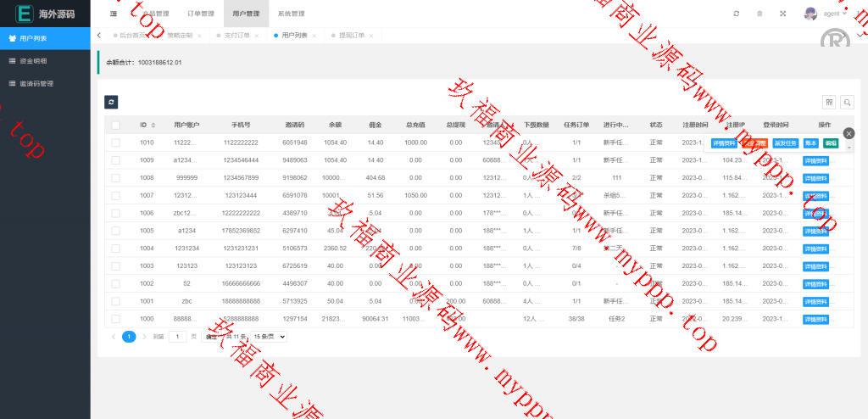
Task: Select the checkbox for user ID 1005
Action: tap(115, 230)
